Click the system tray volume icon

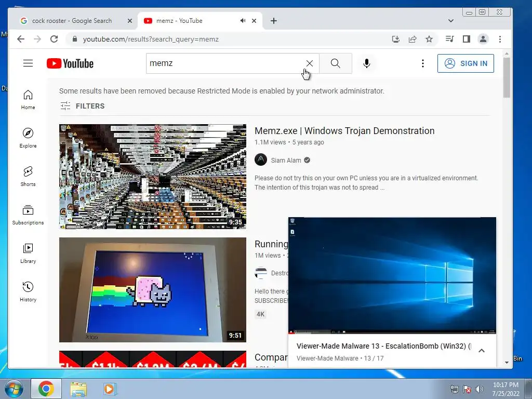coord(479,389)
